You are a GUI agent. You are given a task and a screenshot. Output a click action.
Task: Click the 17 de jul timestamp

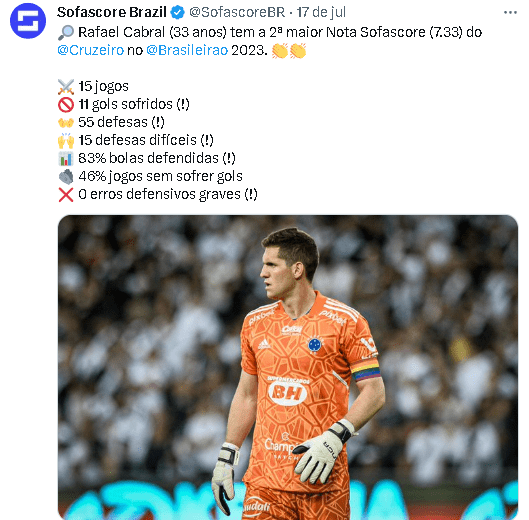(321, 12)
